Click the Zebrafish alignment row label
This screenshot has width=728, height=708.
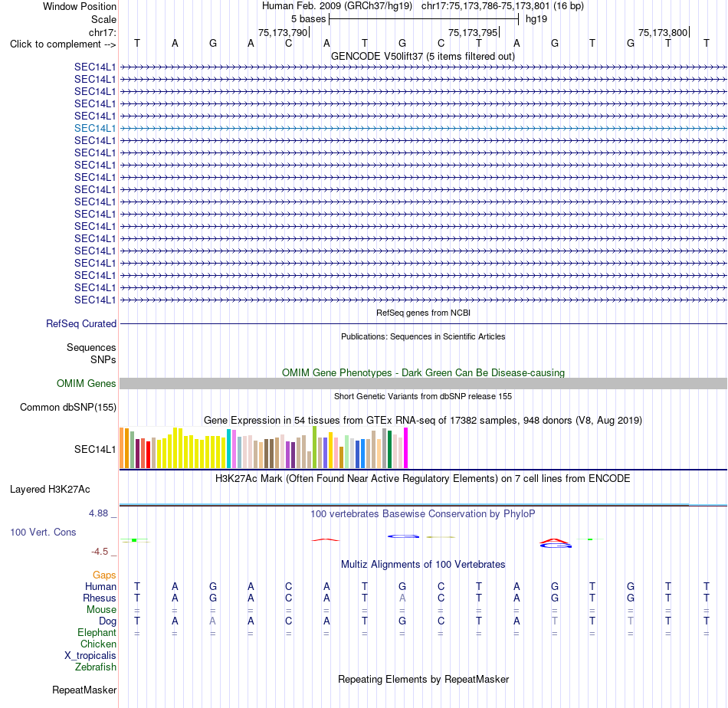point(96,667)
